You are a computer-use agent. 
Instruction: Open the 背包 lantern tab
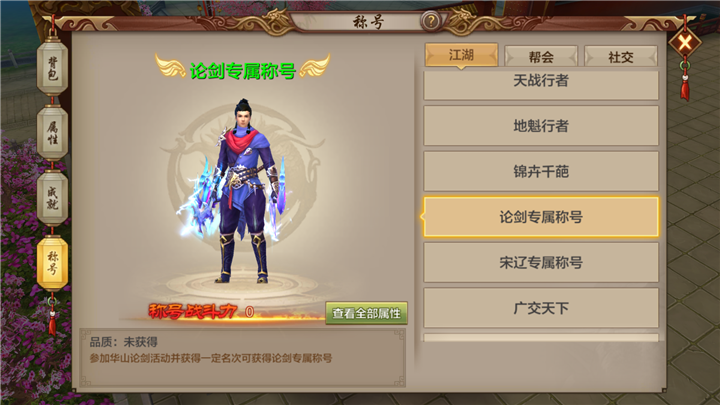[x=52, y=68]
